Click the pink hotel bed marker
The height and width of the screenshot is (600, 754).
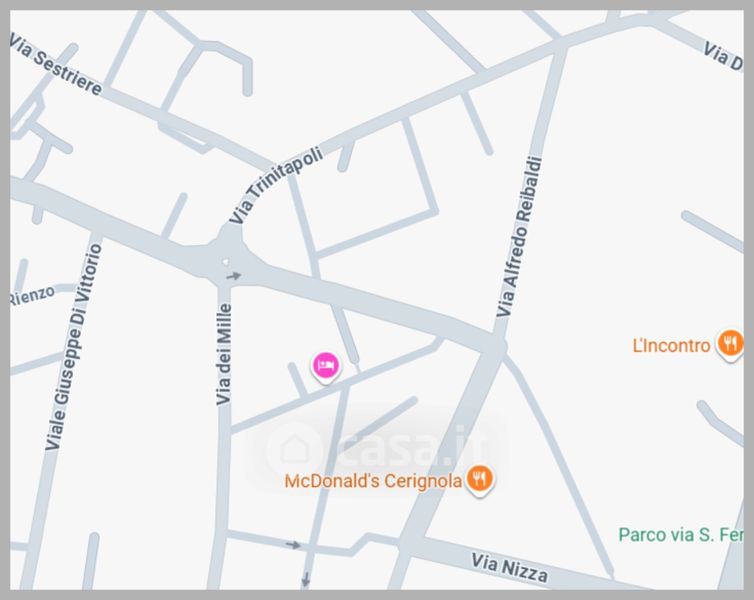click(326, 366)
